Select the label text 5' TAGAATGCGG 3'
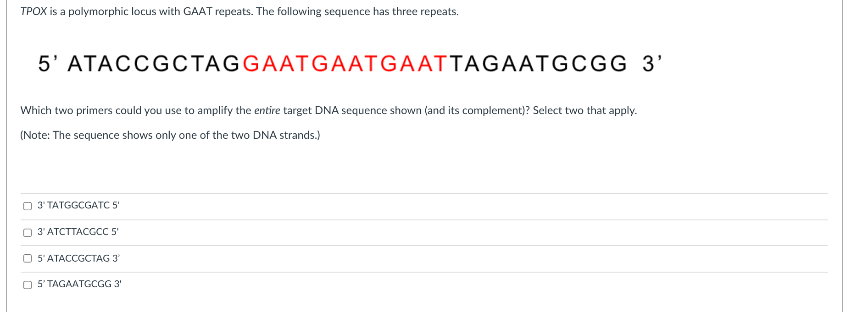The image size is (868, 312). click(79, 284)
